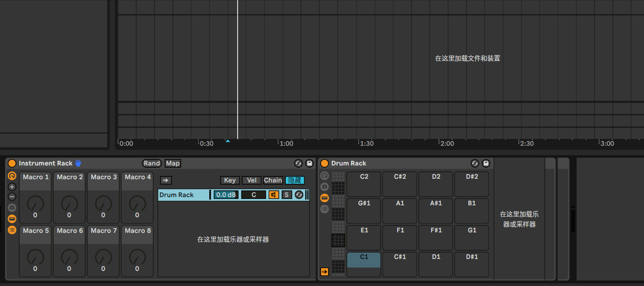Image resolution: width=644 pixels, height=286 pixels.
Task: Click the 0.0 dB chain volume slider
Action: [x=226, y=195]
